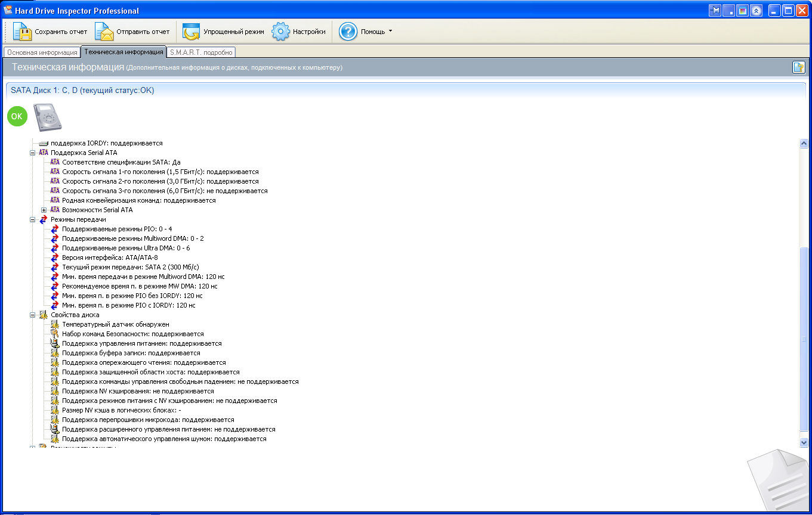Click the SATA Диск 1: C, D header
The width and height of the screenshot is (812, 515).
click(82, 91)
